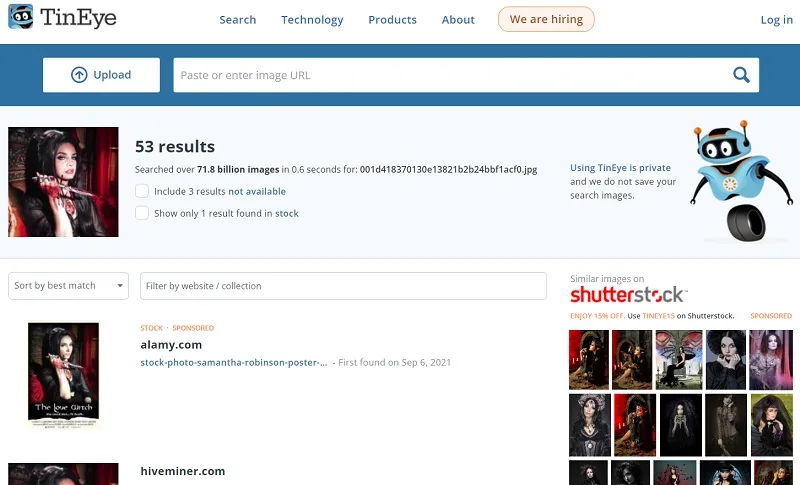The width and height of the screenshot is (800, 485).
Task: Click the Filter by website field
Action: pyautogui.click(x=343, y=286)
